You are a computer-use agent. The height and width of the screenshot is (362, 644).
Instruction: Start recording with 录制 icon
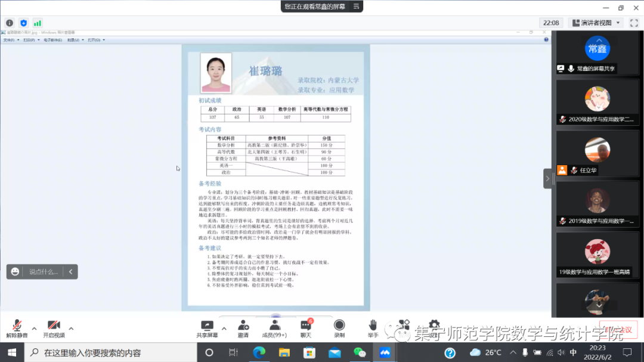339,329
